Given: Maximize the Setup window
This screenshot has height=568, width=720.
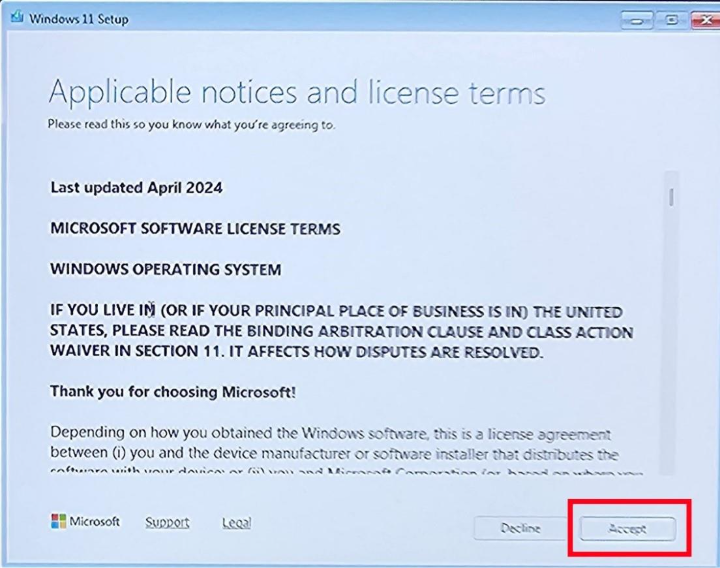Looking at the screenshot, I should pyautogui.click(x=669, y=19).
